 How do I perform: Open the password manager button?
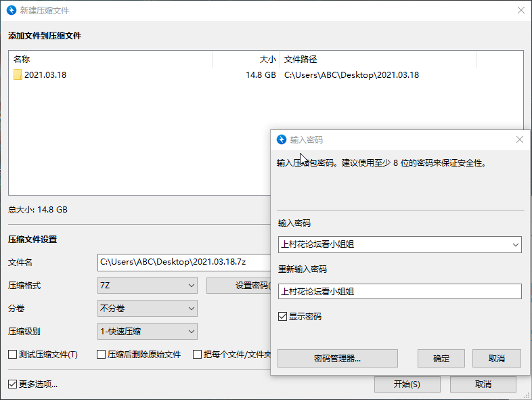coord(337,358)
